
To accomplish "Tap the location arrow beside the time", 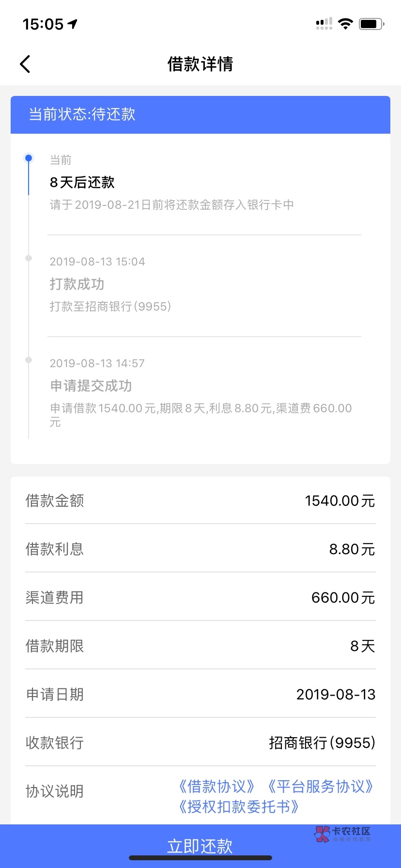I will tap(73, 24).
